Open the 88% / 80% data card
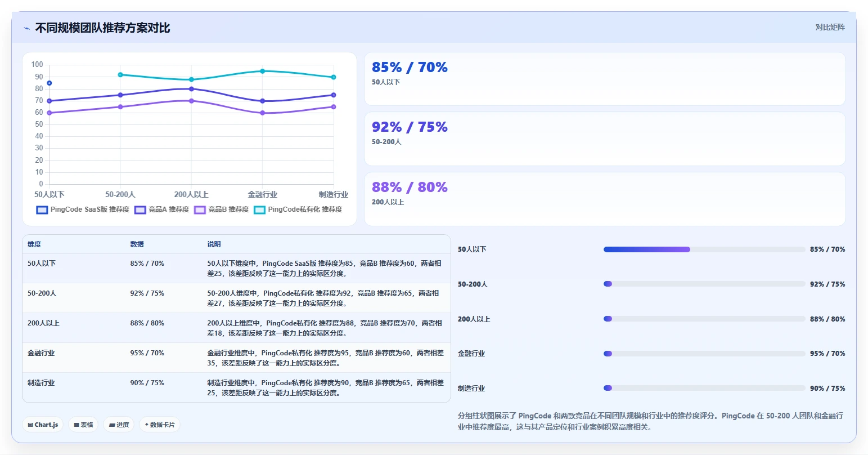Screen dimensions: 868x455 click(605, 199)
